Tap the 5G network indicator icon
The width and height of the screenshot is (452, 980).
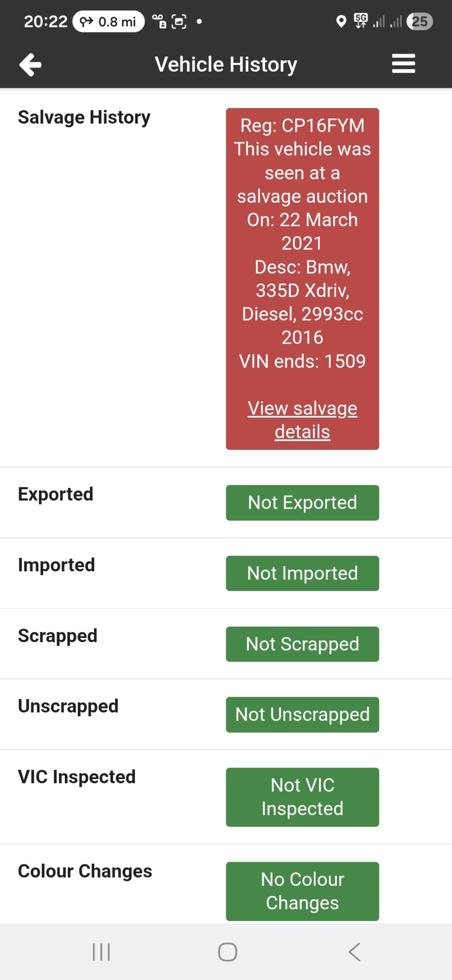tap(360, 21)
